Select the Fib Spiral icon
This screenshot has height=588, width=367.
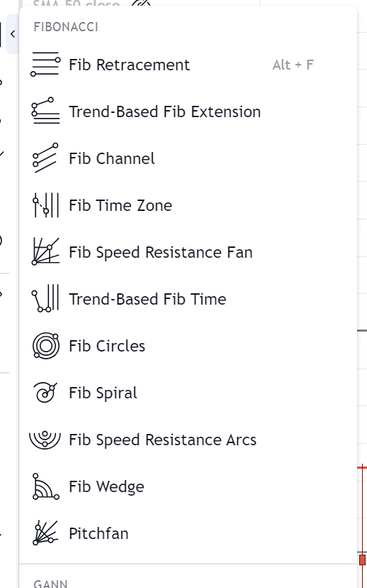[x=45, y=393]
